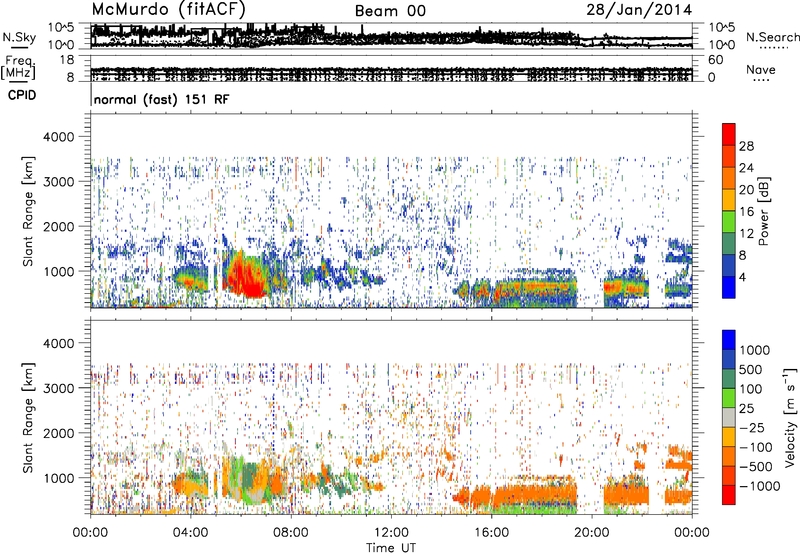Click the 12:00 time axis label
This screenshot has height=554, width=800.
click(391, 533)
